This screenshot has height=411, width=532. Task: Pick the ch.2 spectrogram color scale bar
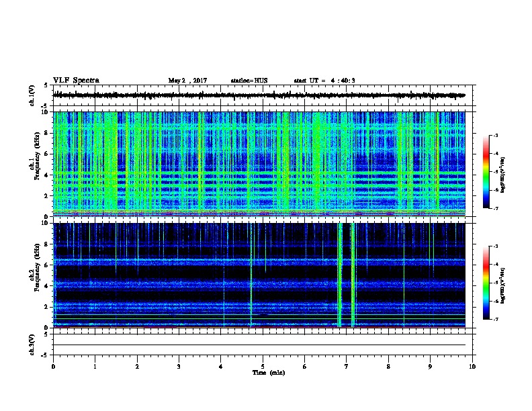pyautogui.click(x=486, y=283)
